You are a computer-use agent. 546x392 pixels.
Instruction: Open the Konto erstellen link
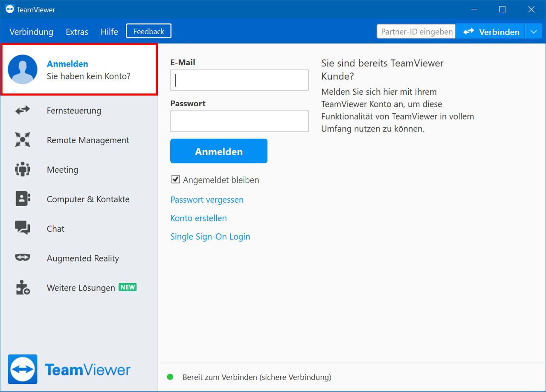coord(198,218)
